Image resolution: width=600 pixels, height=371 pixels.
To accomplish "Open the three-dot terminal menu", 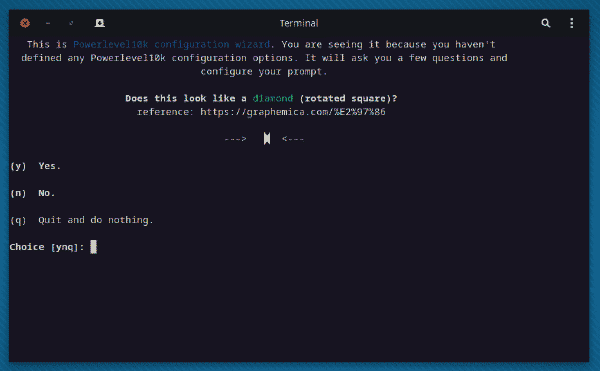I will pos(572,23).
